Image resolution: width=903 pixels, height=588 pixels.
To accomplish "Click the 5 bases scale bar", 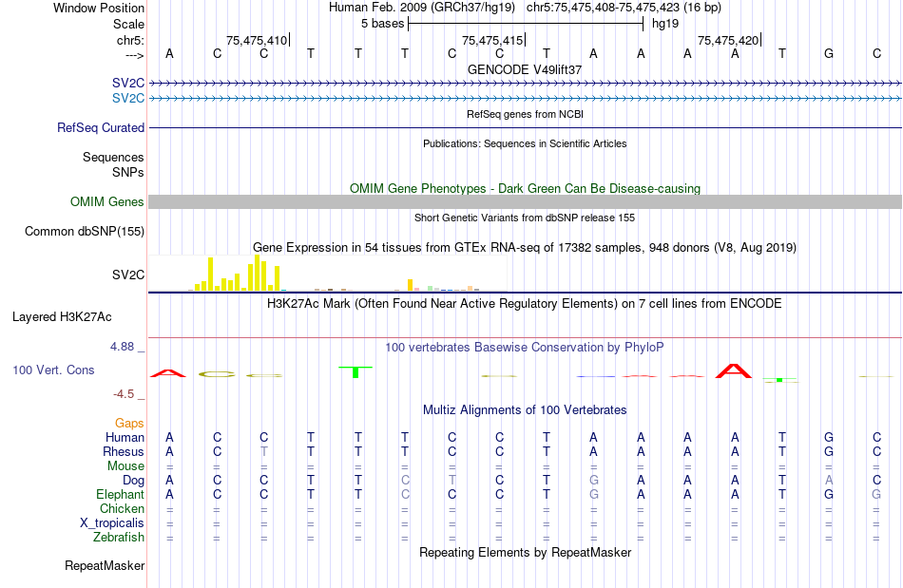I will tap(526, 24).
